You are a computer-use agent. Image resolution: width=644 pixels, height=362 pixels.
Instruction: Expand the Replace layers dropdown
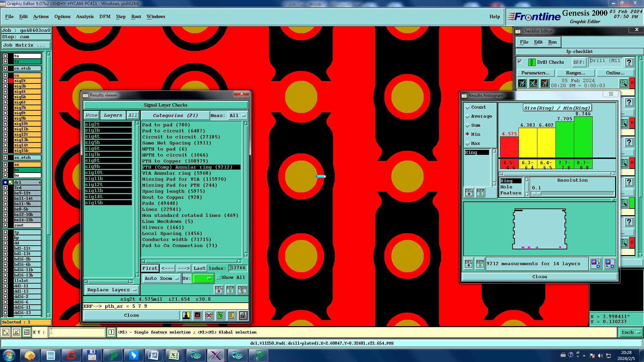[111, 290]
